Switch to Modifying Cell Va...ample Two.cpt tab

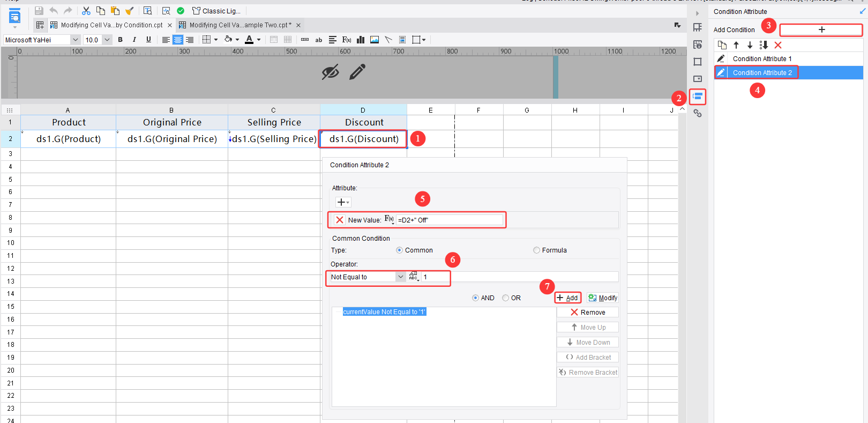point(239,25)
